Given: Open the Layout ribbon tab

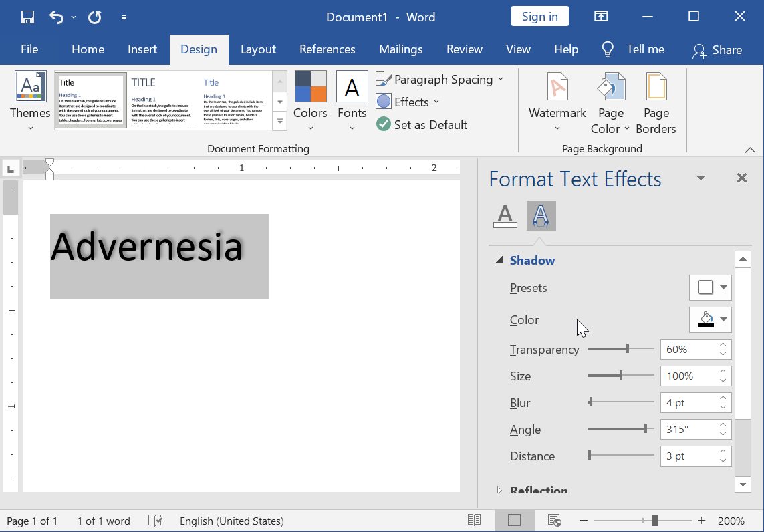Looking at the screenshot, I should point(258,49).
